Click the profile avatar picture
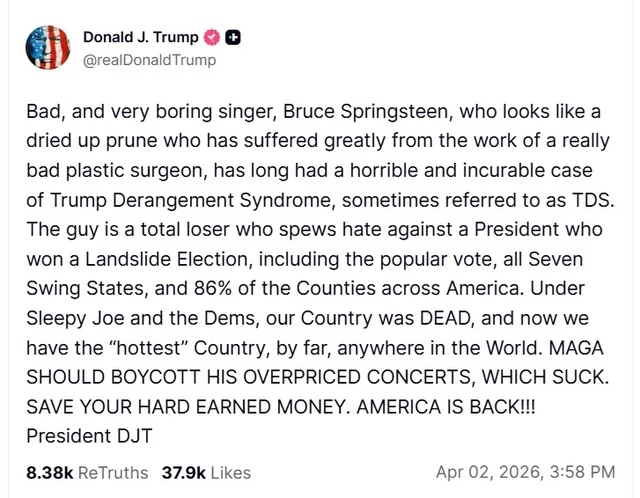This screenshot has width=640, height=498. [45, 48]
